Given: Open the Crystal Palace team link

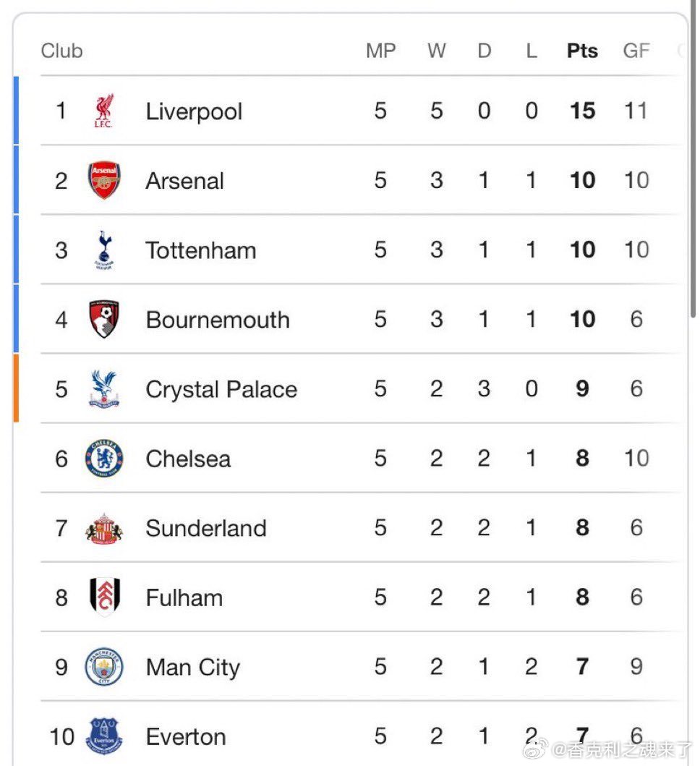Looking at the screenshot, I should (221, 390).
